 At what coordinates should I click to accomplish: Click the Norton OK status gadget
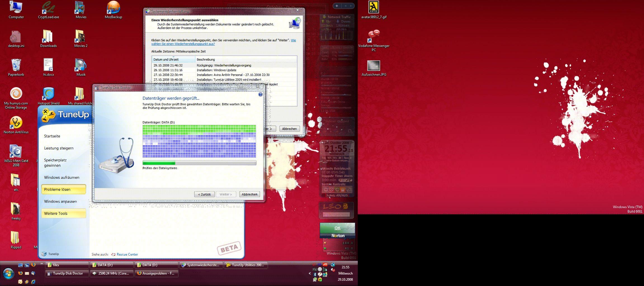[338, 231]
